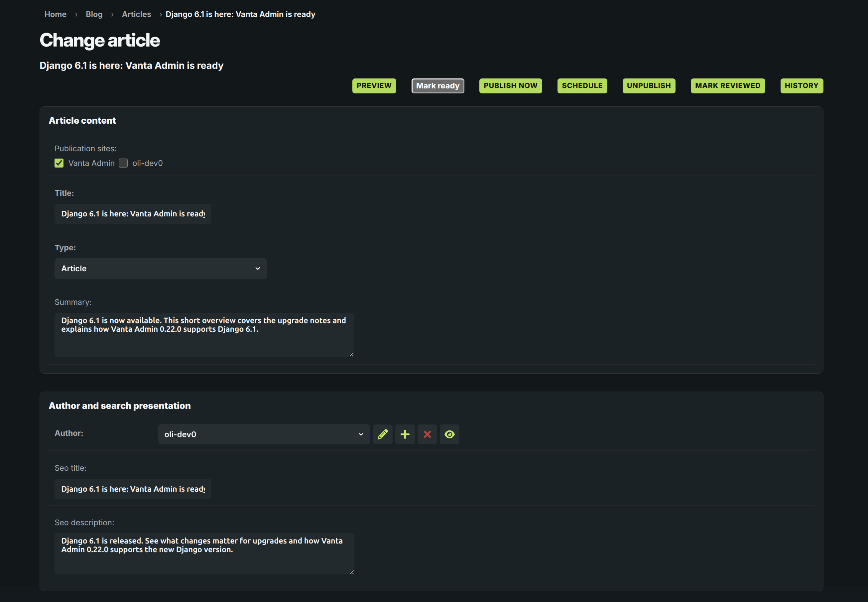
Task: Click the "Summary:" field label
Action: (x=73, y=302)
